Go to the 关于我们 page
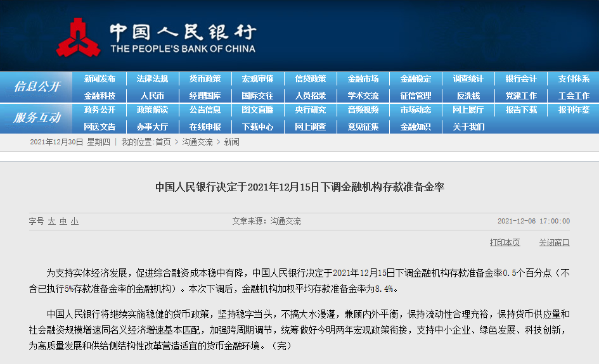This screenshot has width=599, height=364. [x=468, y=127]
